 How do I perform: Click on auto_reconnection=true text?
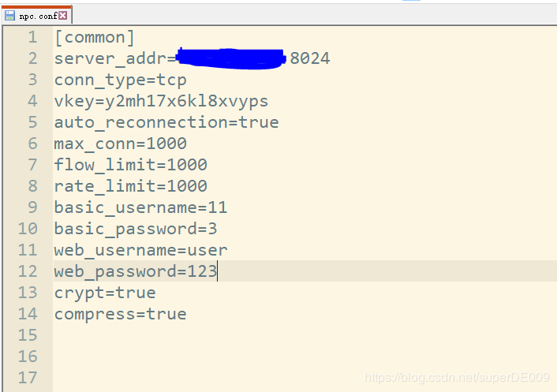coord(166,122)
